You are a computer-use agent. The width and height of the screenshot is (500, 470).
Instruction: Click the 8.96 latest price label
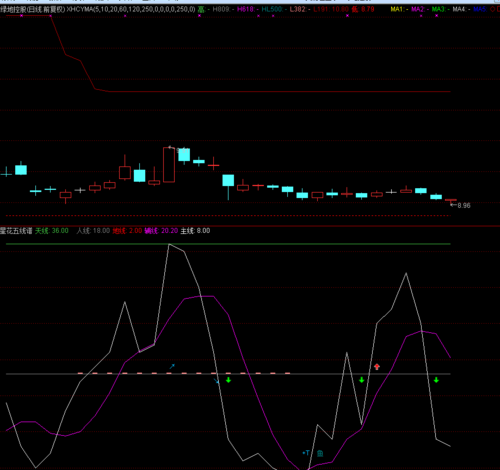(464, 206)
